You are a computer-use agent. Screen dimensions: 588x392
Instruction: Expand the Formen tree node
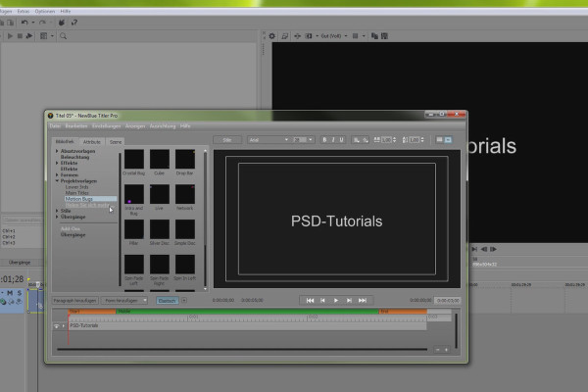[x=57, y=174]
